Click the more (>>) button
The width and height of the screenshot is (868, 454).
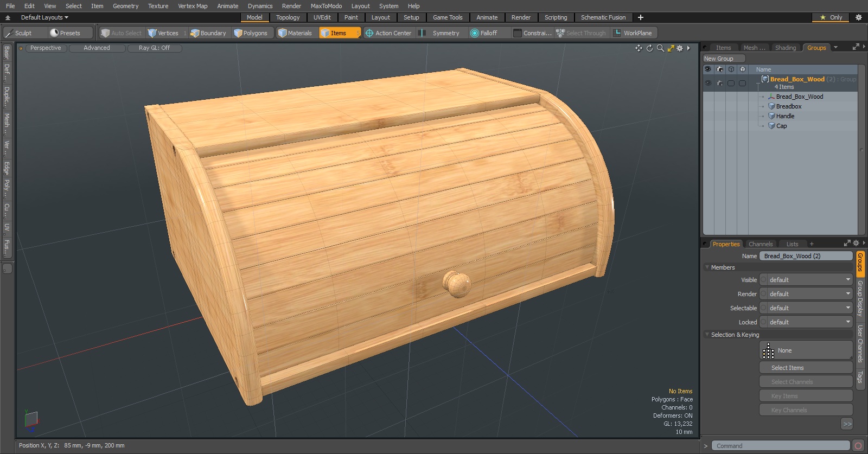pos(847,424)
